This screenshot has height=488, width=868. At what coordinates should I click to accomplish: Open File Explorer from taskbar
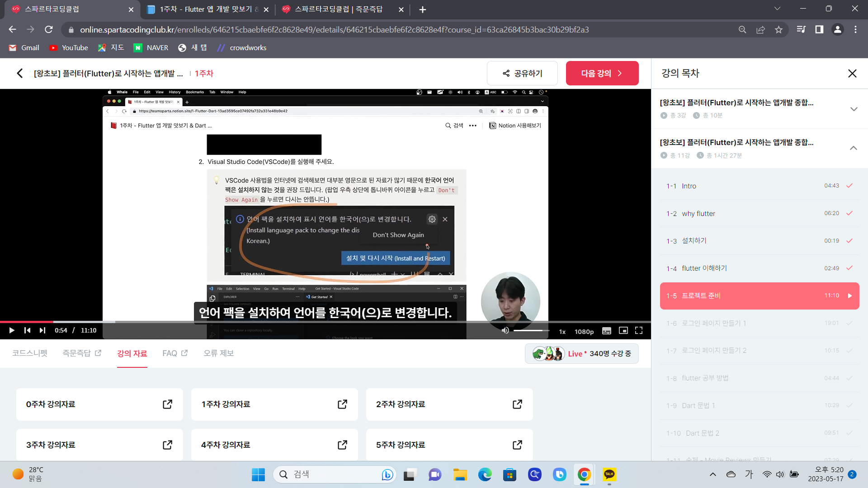pos(460,474)
